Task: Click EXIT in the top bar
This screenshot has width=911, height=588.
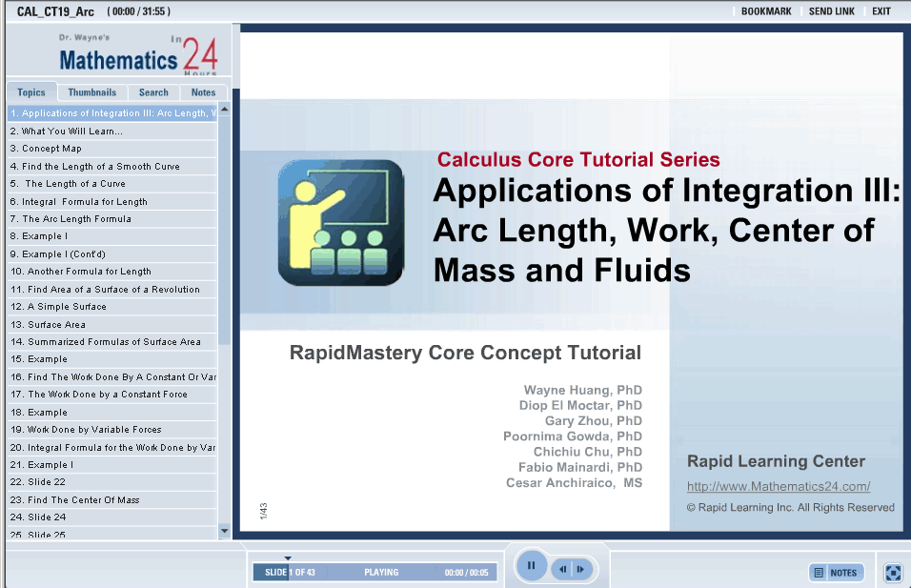Action: (881, 11)
